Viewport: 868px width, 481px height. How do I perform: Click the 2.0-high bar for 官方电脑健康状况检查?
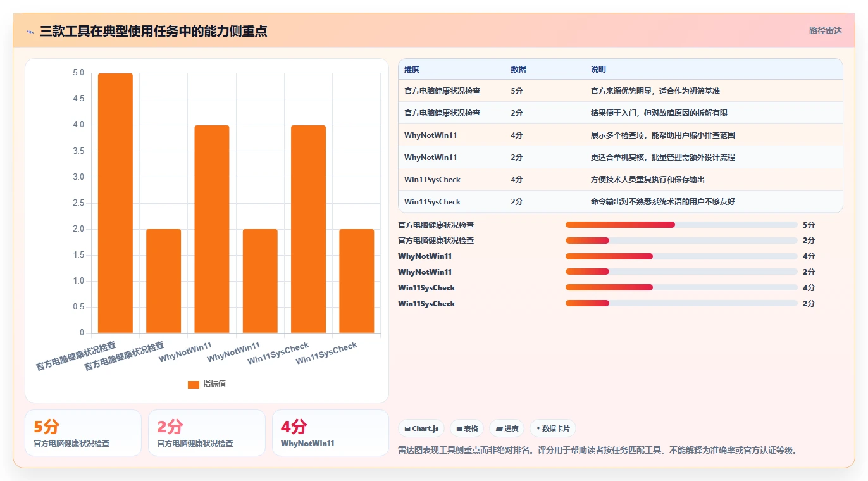coord(163,281)
